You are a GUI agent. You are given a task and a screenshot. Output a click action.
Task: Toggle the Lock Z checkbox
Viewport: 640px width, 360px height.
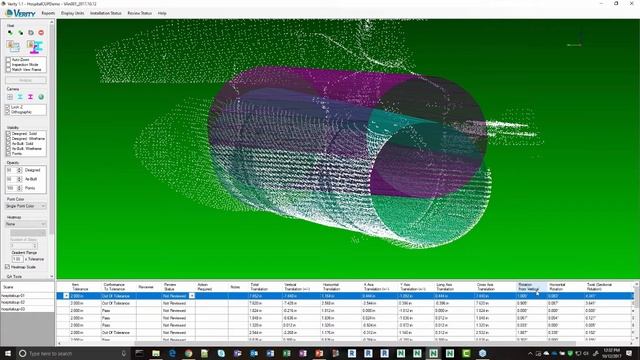pyautogui.click(x=7, y=107)
